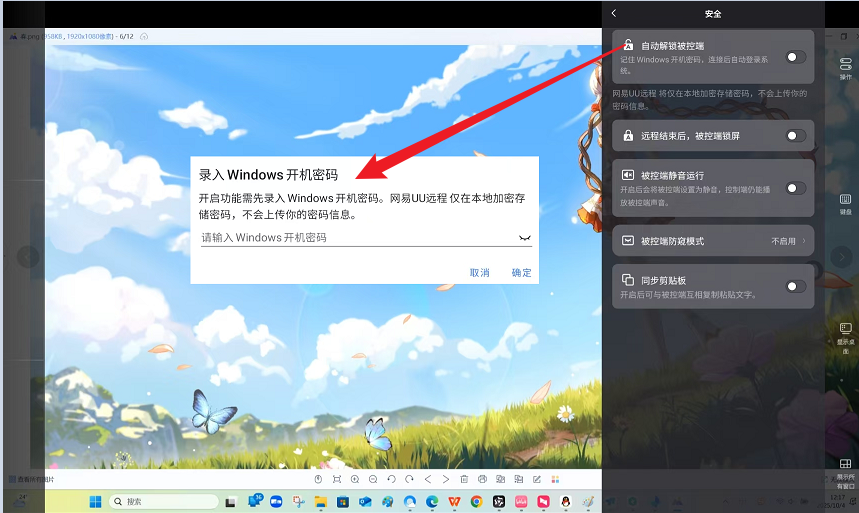The image size is (859, 513).
Task: Click the unlock icon beside 自动解锁被控端
Action: (628, 45)
